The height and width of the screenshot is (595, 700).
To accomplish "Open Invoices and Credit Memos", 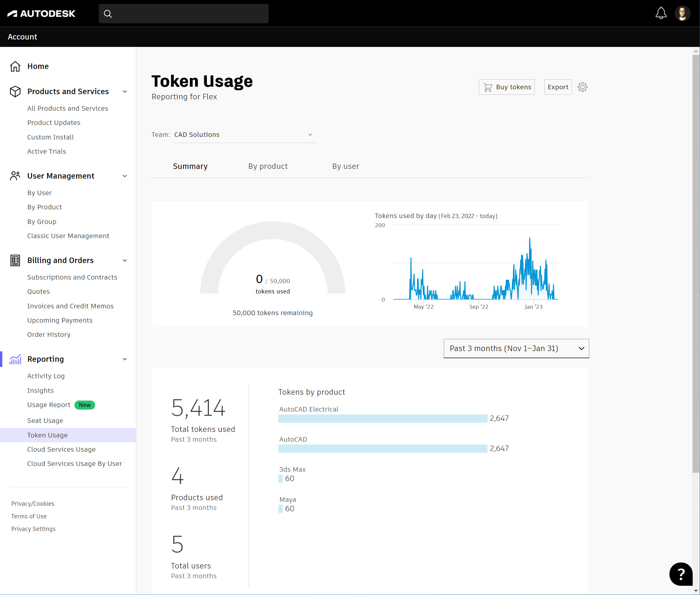I will pyautogui.click(x=71, y=306).
